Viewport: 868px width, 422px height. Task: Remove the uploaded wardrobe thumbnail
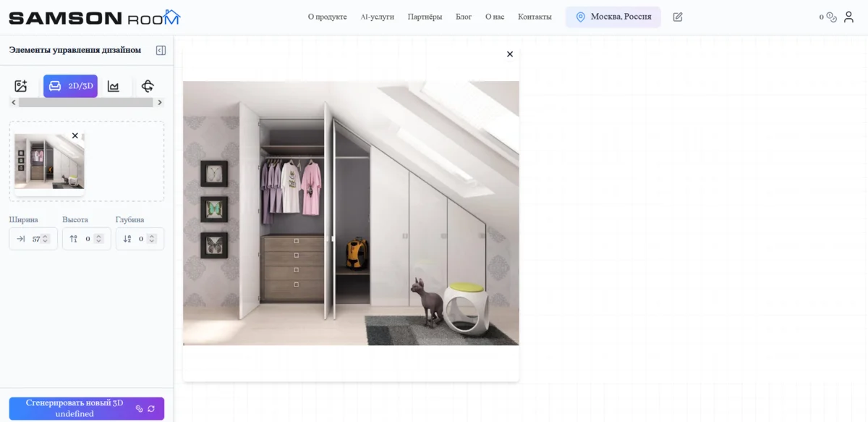(75, 135)
